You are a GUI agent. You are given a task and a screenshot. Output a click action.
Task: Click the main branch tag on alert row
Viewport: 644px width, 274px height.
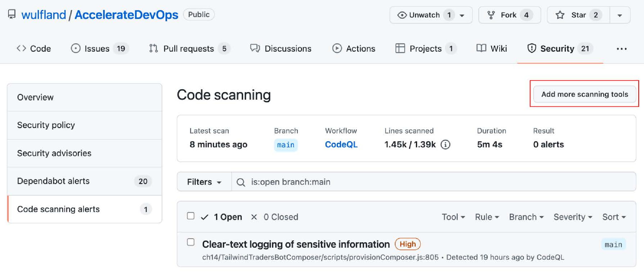(613, 245)
